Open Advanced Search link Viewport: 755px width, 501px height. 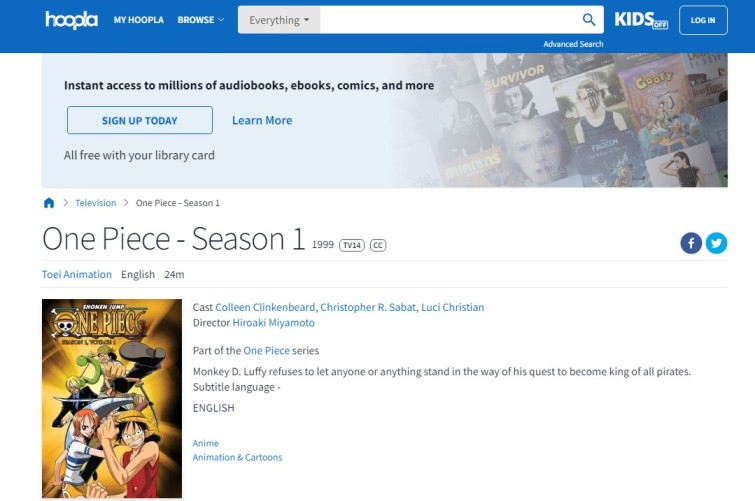(x=573, y=44)
